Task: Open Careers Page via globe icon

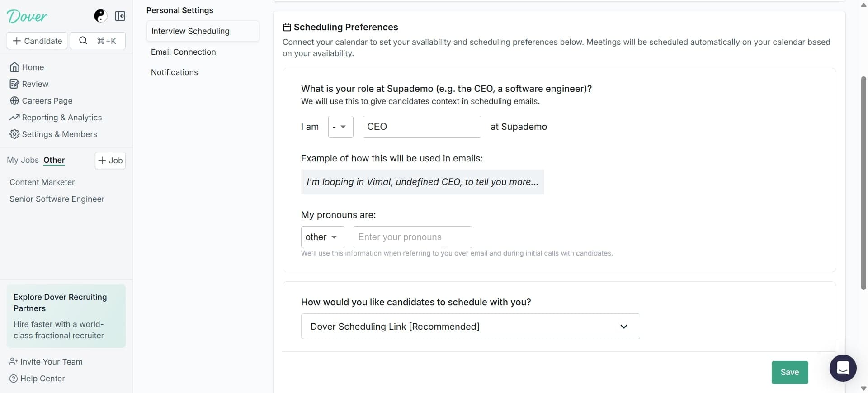Action: click(x=14, y=100)
